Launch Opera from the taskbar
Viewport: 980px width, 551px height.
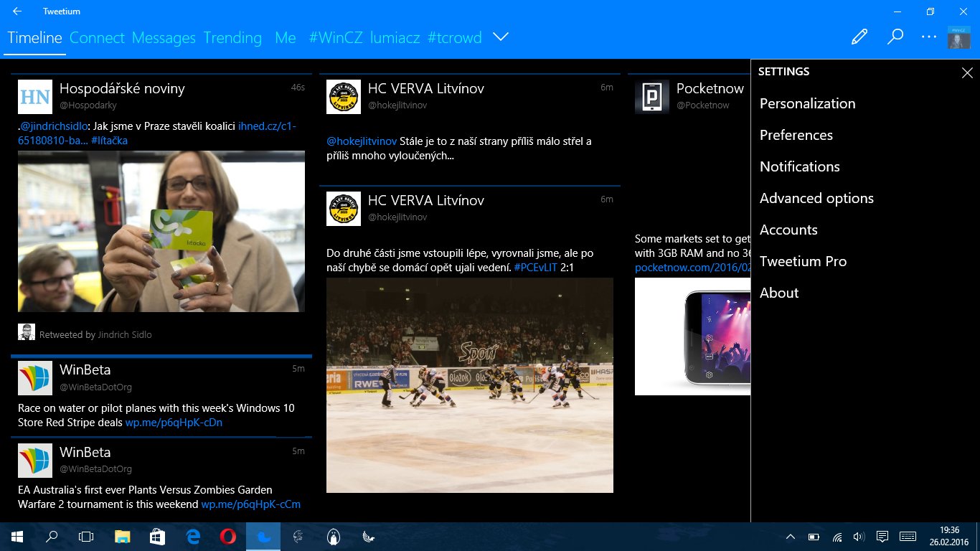[228, 537]
